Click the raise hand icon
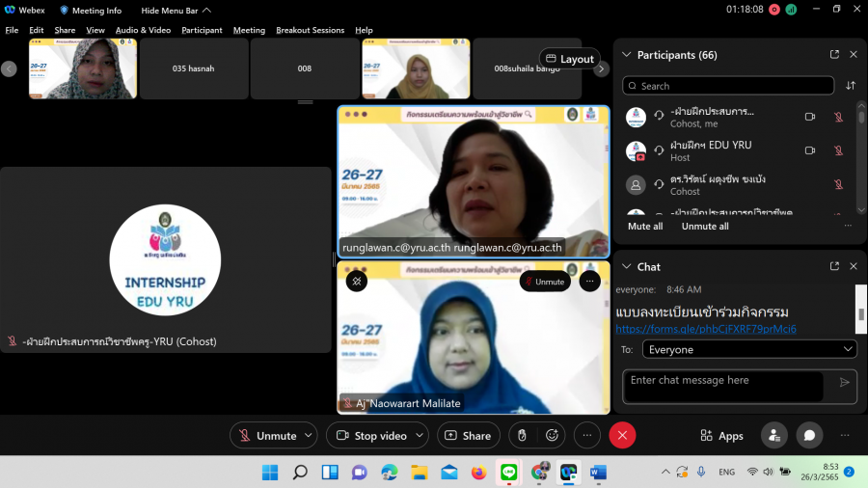This screenshot has height=488, width=868. (522, 436)
